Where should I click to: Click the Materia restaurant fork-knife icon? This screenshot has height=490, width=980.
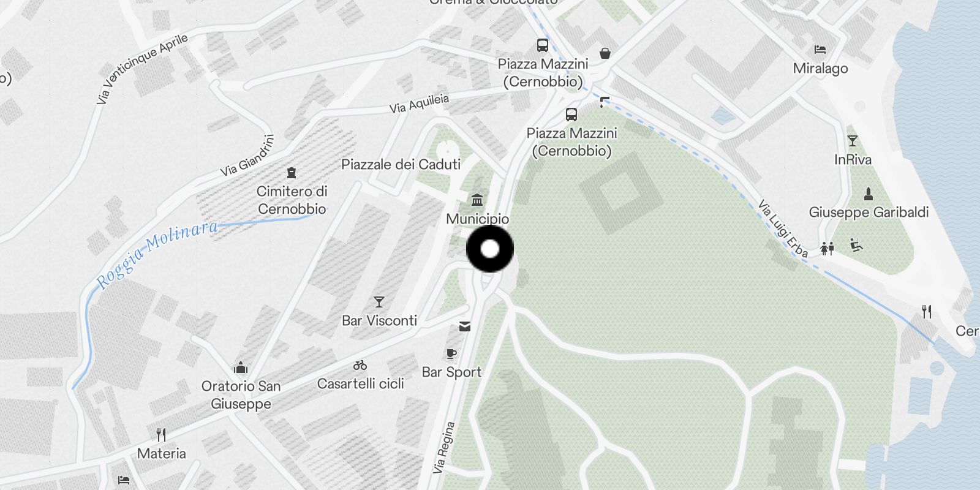coord(161,435)
